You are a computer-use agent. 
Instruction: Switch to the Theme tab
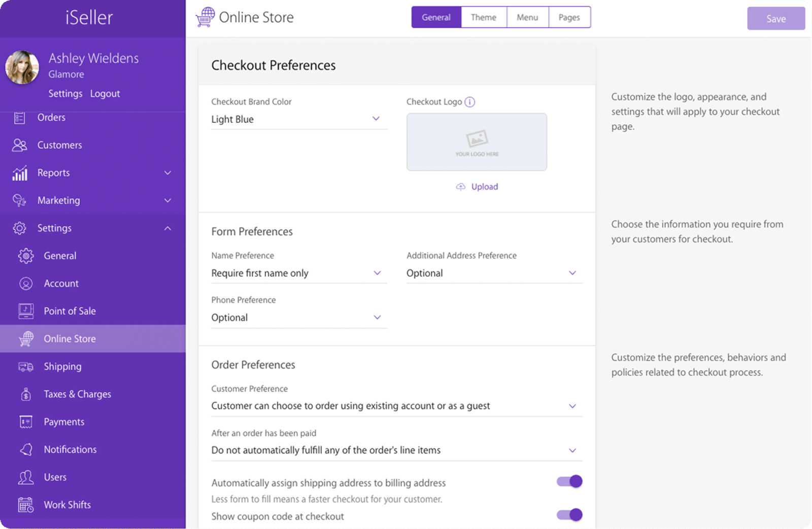point(484,17)
